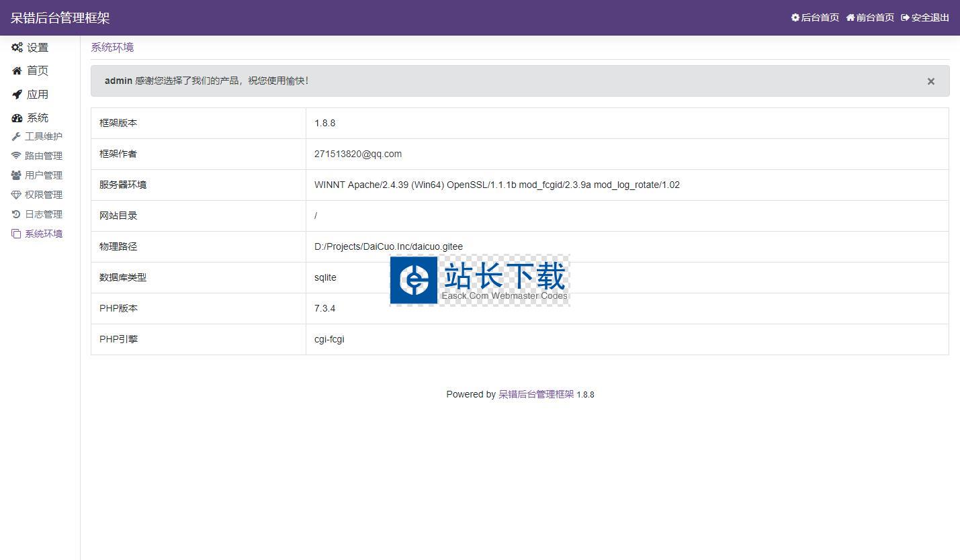Click the PHP引擎 row label
This screenshot has width=960, height=560.
(x=118, y=339)
